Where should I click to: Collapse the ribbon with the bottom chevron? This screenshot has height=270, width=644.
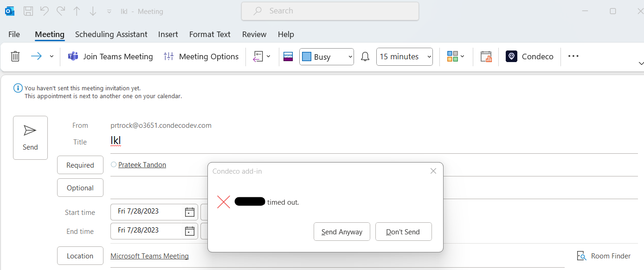641,63
